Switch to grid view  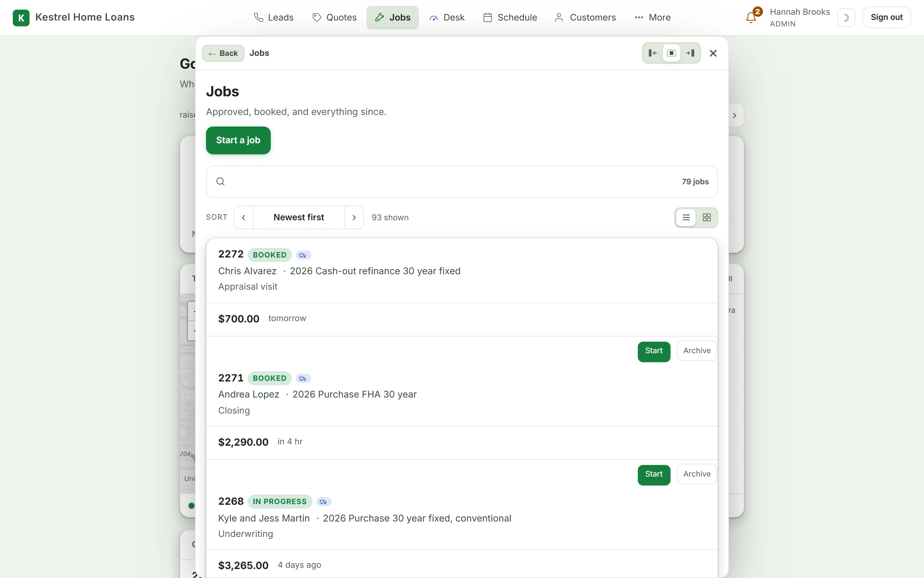click(707, 217)
